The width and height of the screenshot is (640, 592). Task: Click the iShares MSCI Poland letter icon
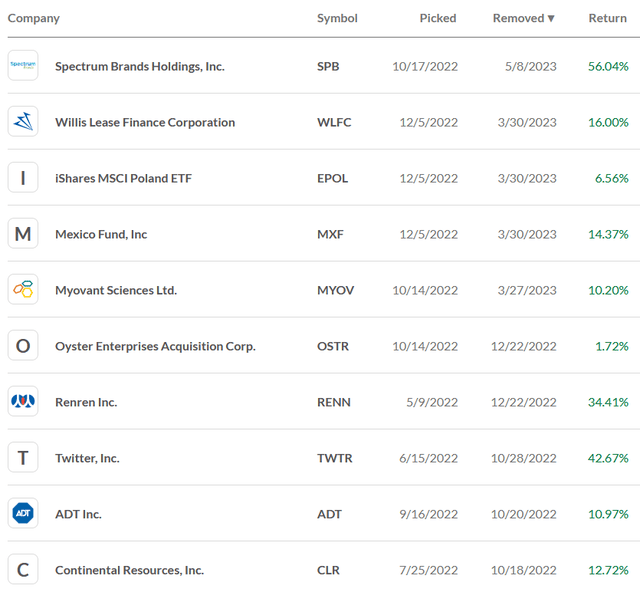(x=23, y=178)
